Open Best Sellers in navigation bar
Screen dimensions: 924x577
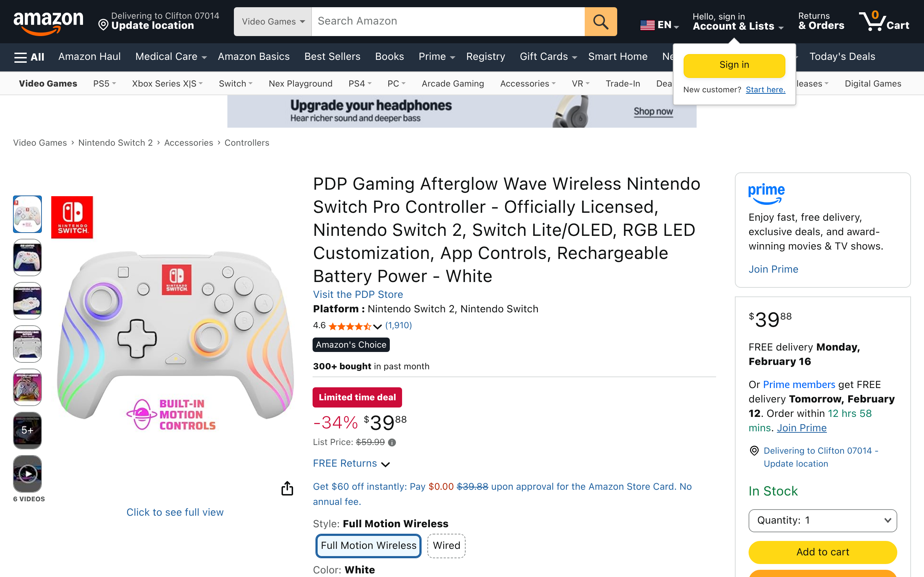click(x=332, y=57)
